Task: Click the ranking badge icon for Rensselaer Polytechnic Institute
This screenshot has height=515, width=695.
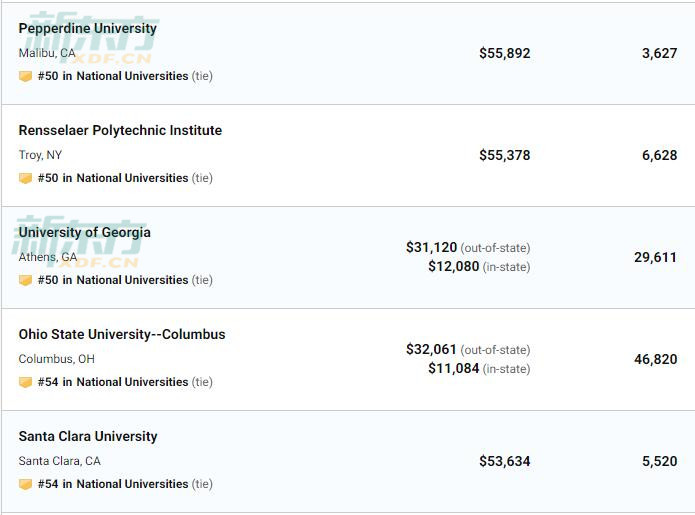Action: (x=25, y=178)
